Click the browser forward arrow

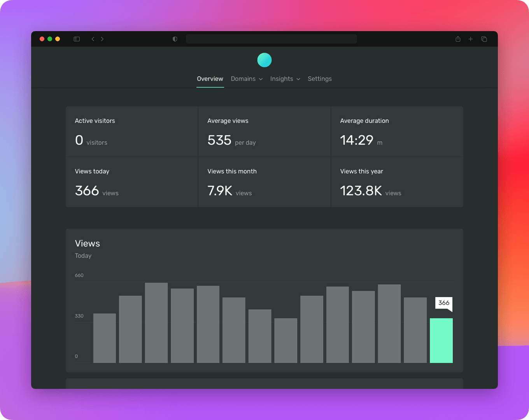click(x=102, y=39)
